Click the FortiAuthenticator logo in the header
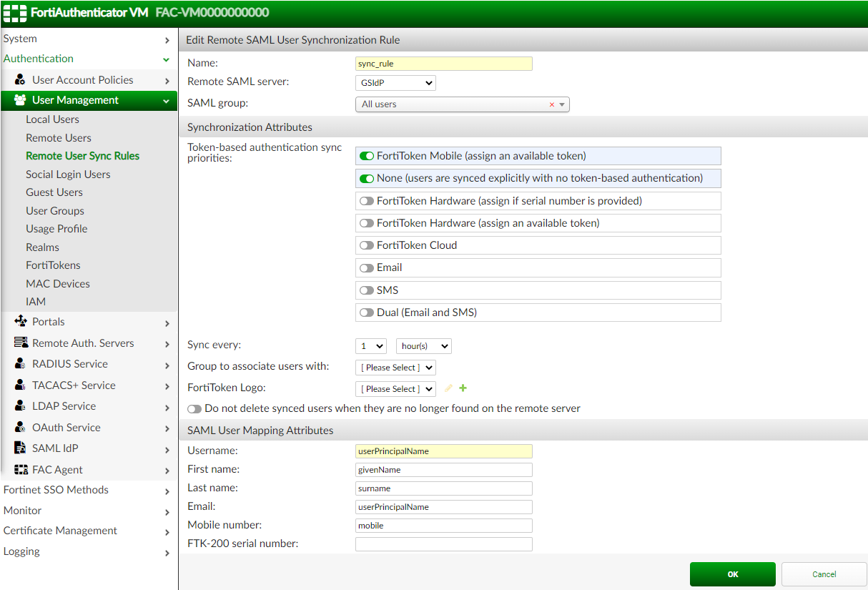Viewport: 868px width, 590px height. (14, 12)
